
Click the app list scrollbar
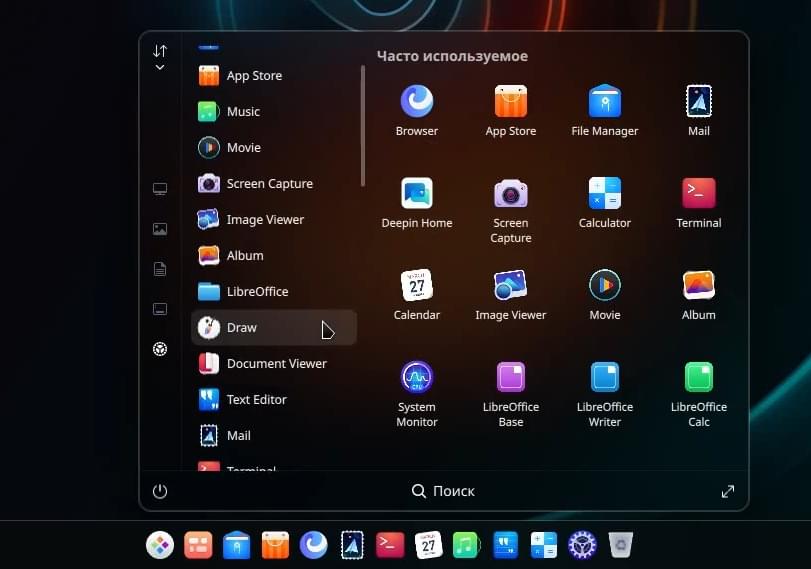363,126
